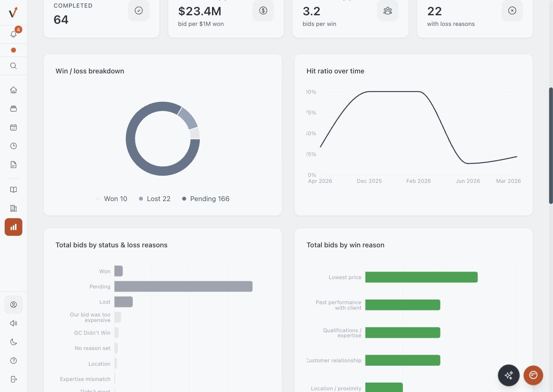Open the document page icon in sidebar

coord(14,165)
